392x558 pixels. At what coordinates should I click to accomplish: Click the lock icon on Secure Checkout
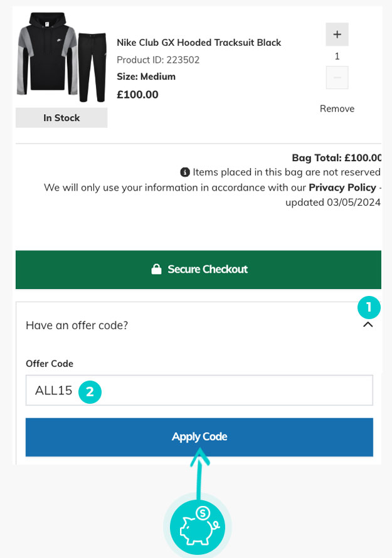pyautogui.click(x=156, y=269)
